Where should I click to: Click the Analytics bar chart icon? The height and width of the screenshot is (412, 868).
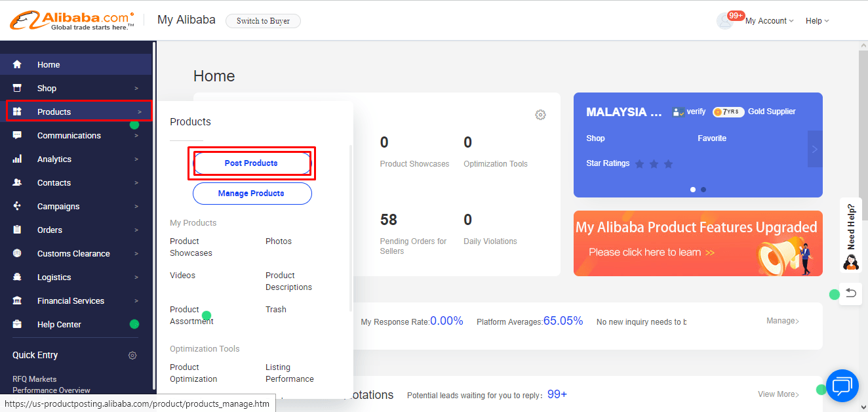pyautogui.click(x=17, y=159)
